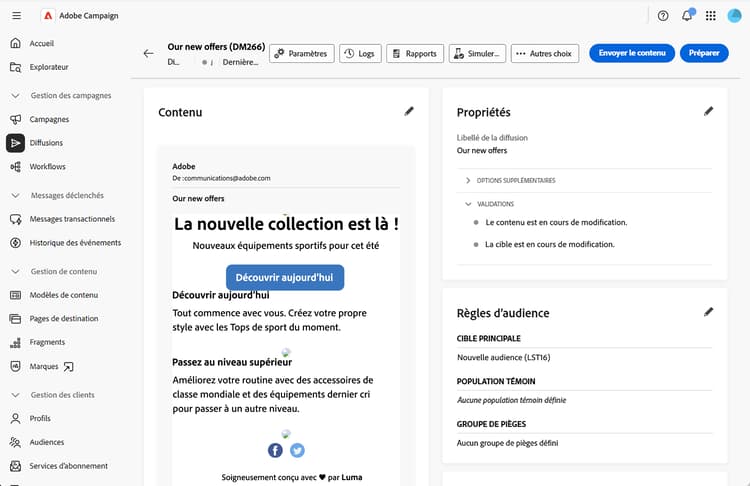Open the Fragments icon
750x486 pixels.
15,342
